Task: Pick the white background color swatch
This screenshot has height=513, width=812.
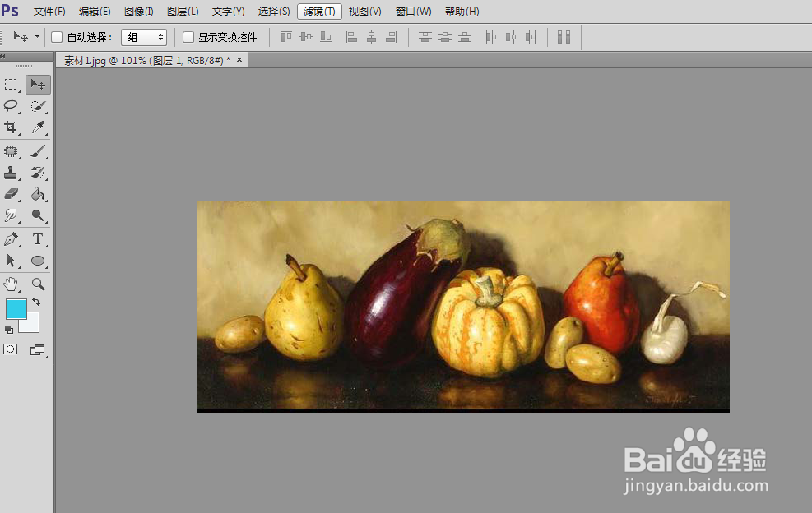Action: coord(32,325)
